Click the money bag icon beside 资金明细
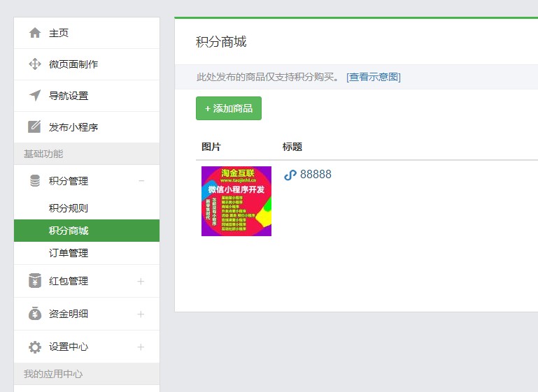538x392 pixels. (x=35, y=314)
